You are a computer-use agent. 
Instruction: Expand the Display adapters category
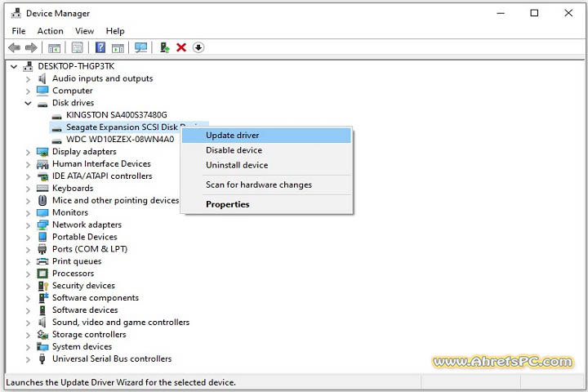tap(28, 152)
